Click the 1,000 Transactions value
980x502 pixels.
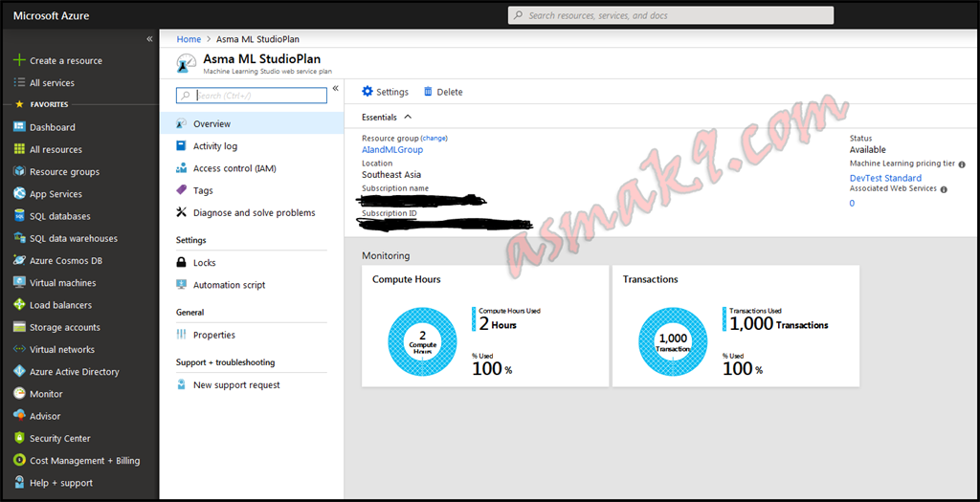pos(779,323)
